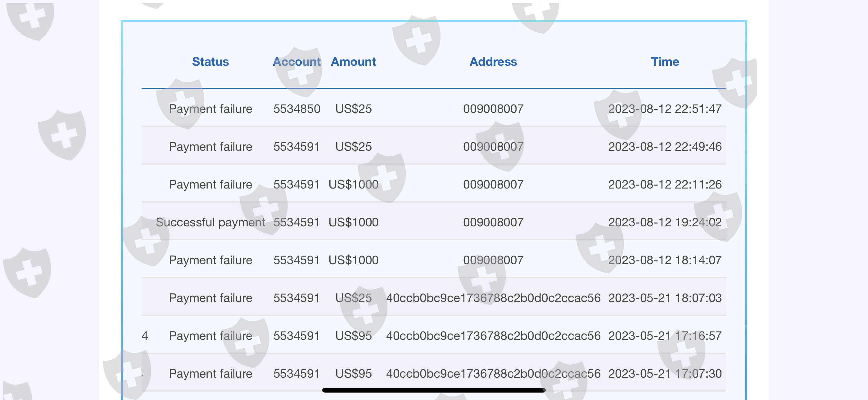The image size is (868, 400).
Task: Click account number 5534850
Action: [296, 109]
